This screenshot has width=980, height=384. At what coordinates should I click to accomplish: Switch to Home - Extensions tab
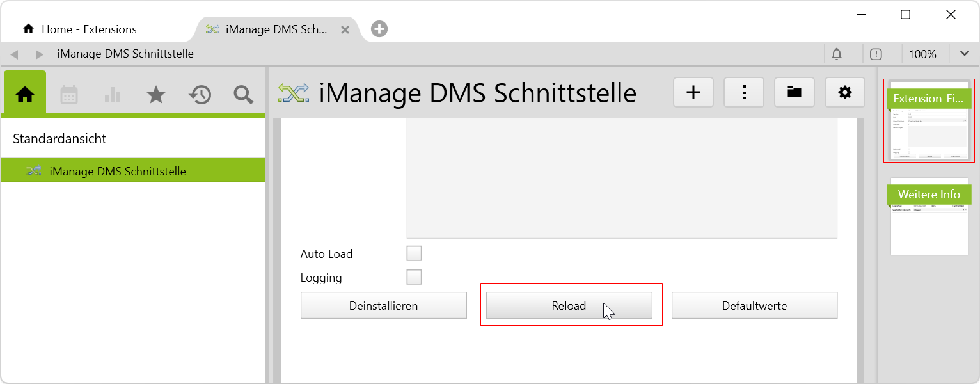tap(89, 29)
